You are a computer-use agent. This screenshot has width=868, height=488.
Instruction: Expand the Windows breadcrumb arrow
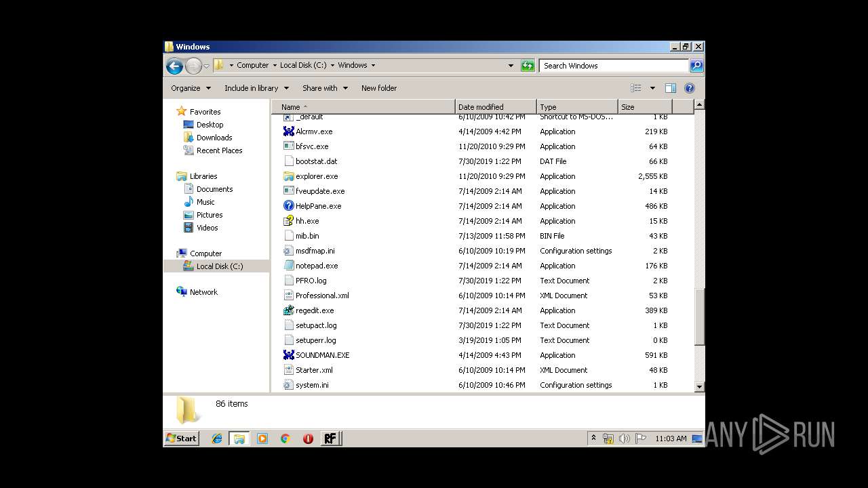pyautogui.click(x=373, y=66)
